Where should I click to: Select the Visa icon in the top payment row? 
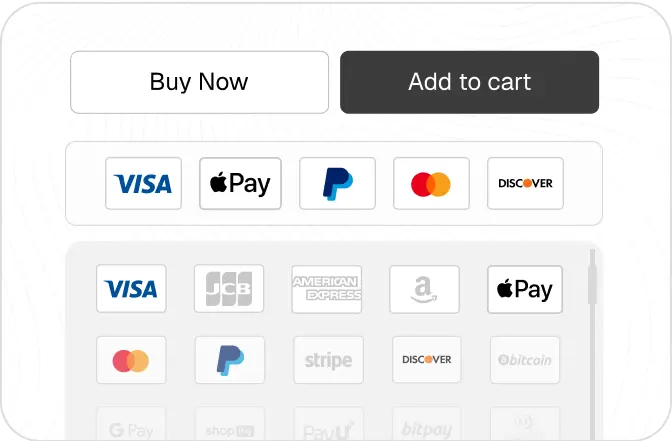[143, 184]
